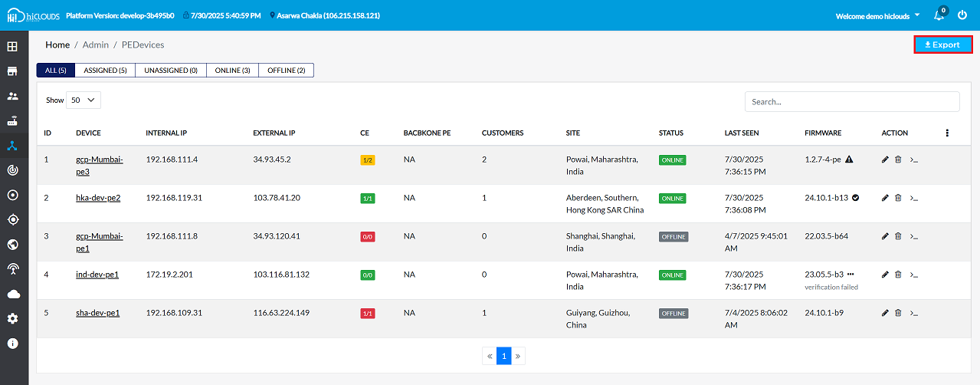This screenshot has width=980, height=385.
Task: Click the Export button
Action: (x=942, y=44)
